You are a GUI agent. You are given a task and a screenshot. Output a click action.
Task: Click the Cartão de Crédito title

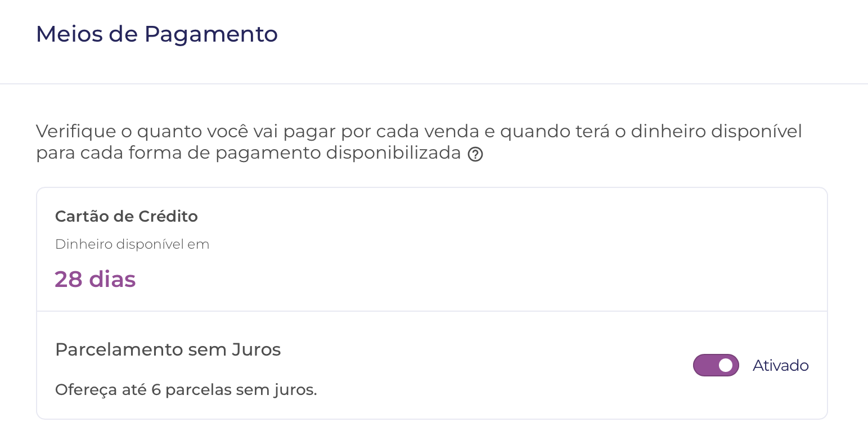[127, 216]
